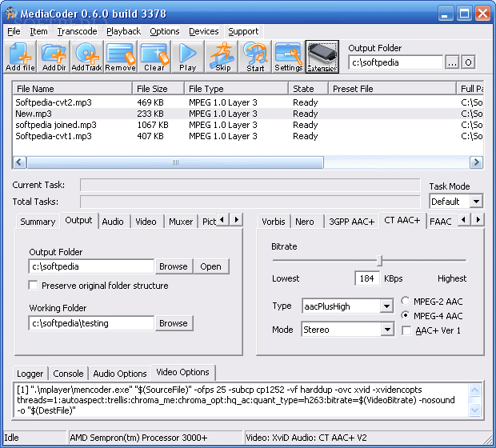Click the Bitrate slider handle

pos(379,261)
